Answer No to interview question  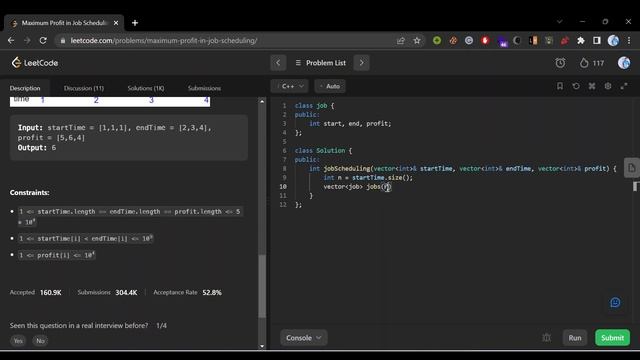click(x=40, y=341)
